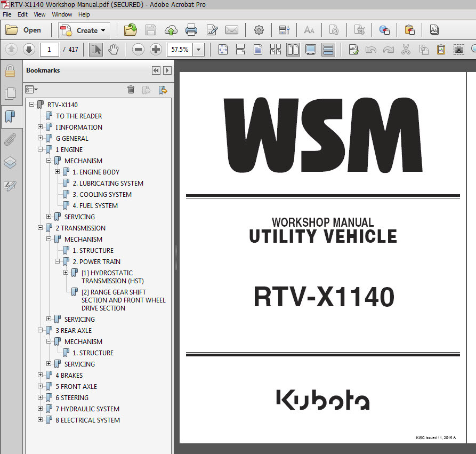
Task: Click the Print icon
Action: 191,30
